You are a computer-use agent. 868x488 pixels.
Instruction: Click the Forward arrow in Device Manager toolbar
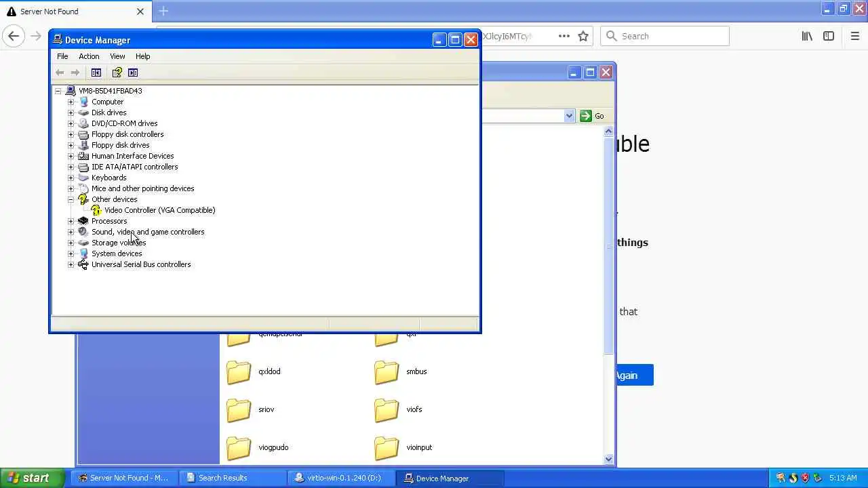tap(75, 73)
